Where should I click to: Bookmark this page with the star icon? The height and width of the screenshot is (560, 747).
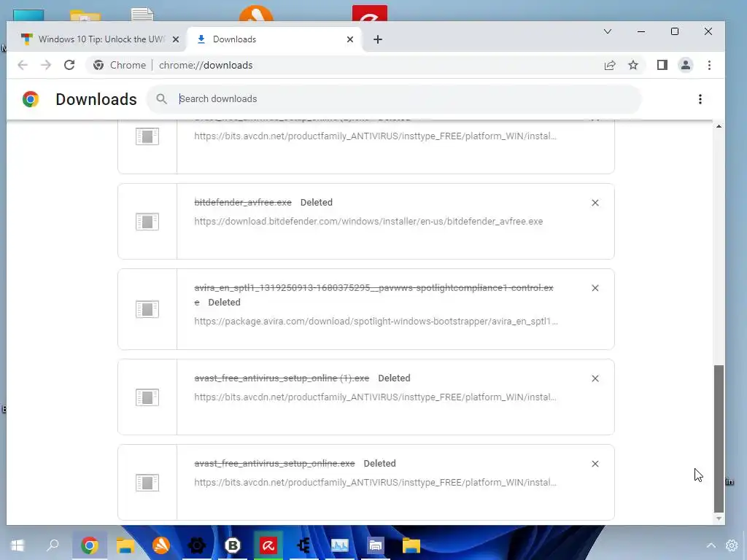(x=633, y=65)
